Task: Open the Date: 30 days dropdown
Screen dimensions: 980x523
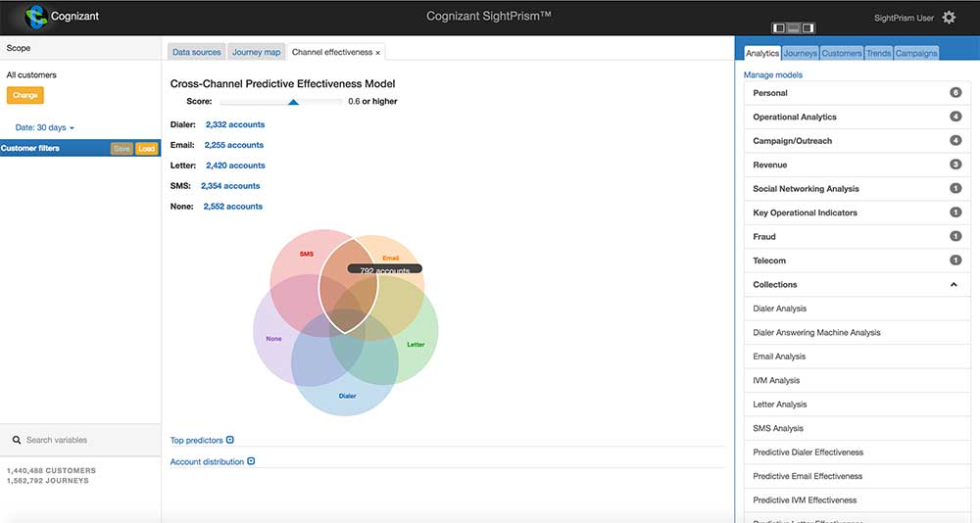Action: point(44,127)
